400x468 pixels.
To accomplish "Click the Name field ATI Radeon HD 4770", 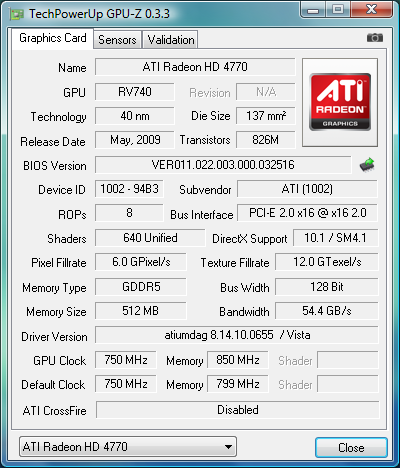I will [x=195, y=67].
